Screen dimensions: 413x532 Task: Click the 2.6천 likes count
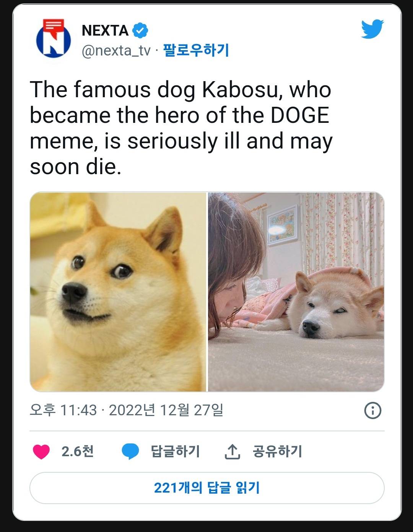(78, 452)
